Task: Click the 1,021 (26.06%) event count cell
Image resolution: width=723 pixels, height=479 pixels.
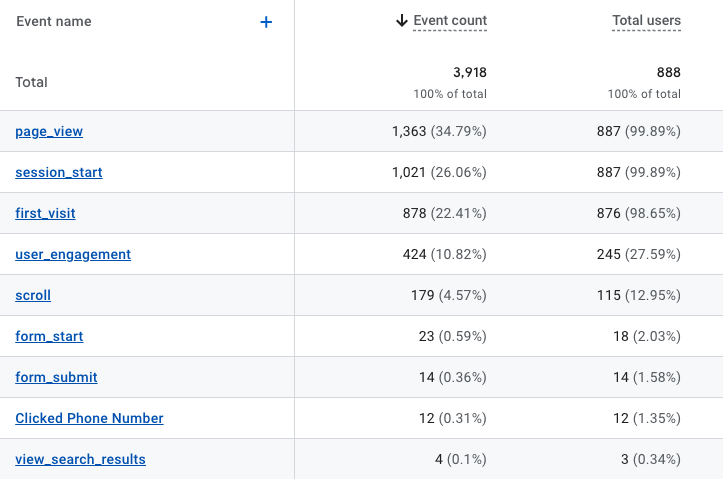Action: click(x=439, y=172)
